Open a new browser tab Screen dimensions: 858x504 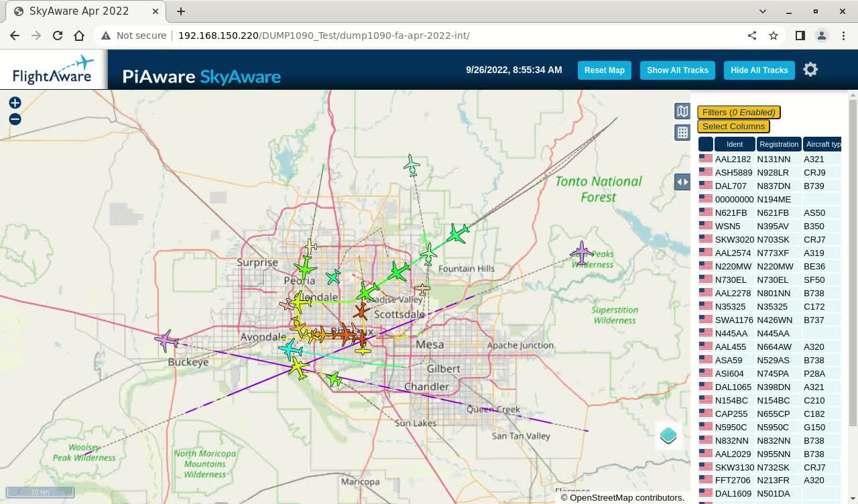coord(181,11)
